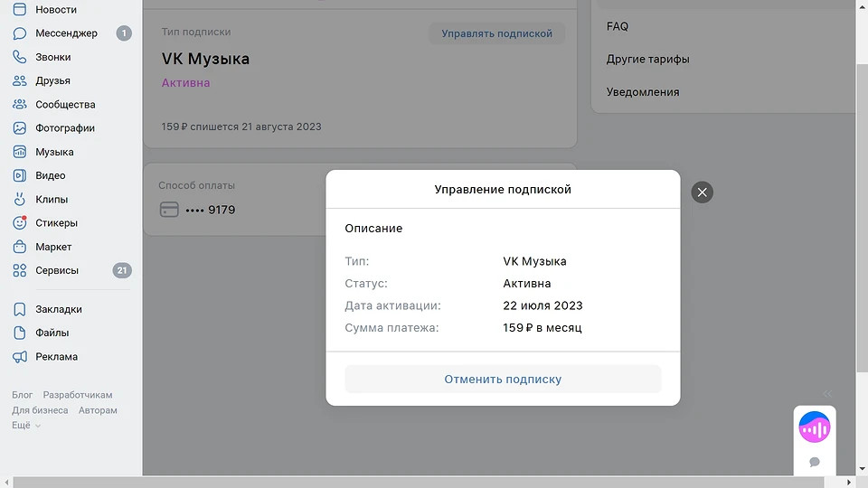Screen dimensions: 868x488
Task: Click the Messenger chat bubble icon
Action: click(x=20, y=33)
